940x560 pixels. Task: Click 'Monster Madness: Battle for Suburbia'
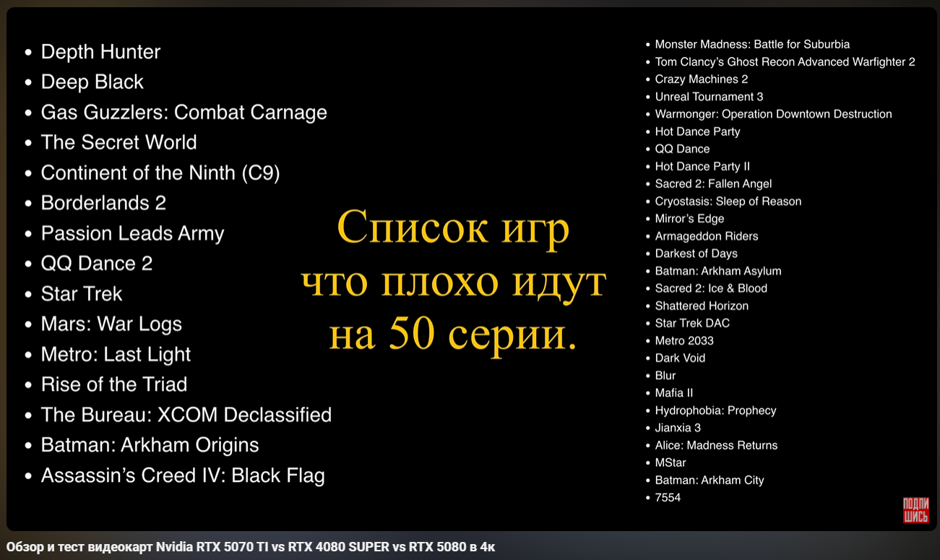click(x=752, y=45)
